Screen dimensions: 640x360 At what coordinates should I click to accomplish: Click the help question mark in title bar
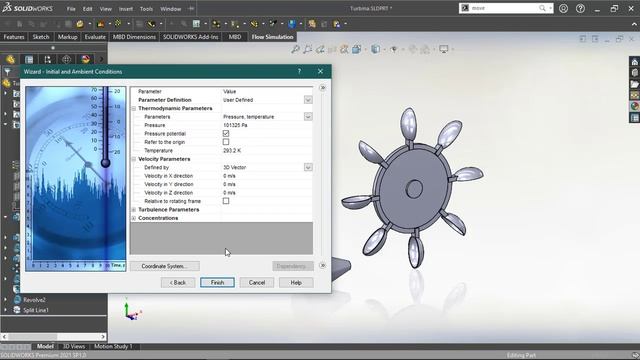click(x=580, y=8)
